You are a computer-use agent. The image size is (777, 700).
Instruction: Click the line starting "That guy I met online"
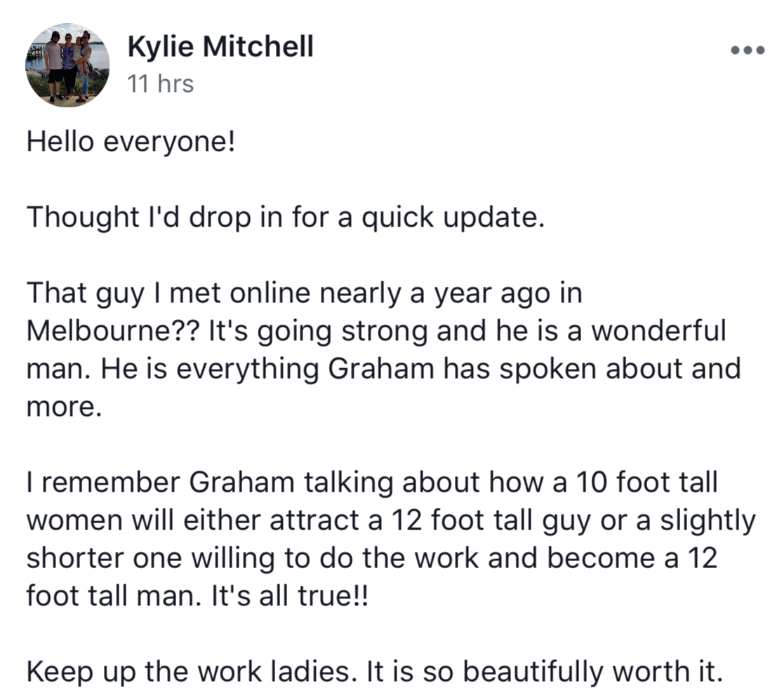[304, 294]
